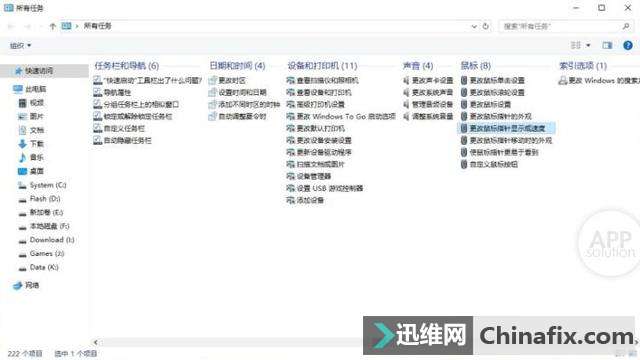The image size is (640, 360).
Task: Expand the address bar history dropdown
Action: pyautogui.click(x=474, y=26)
